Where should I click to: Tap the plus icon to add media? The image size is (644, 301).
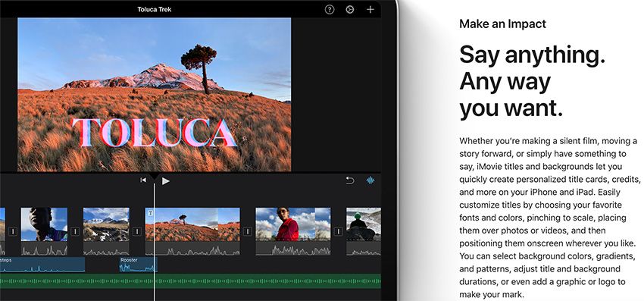pyautogui.click(x=370, y=9)
